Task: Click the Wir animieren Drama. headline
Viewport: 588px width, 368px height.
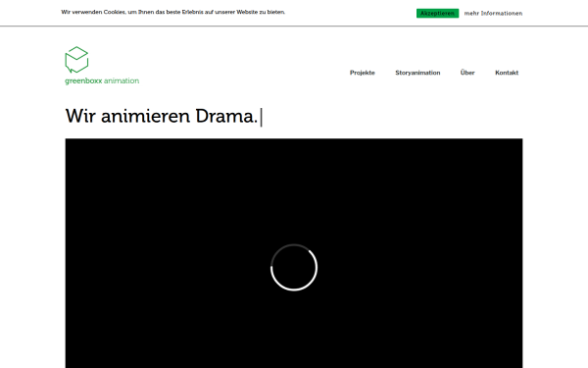Action: (x=162, y=116)
